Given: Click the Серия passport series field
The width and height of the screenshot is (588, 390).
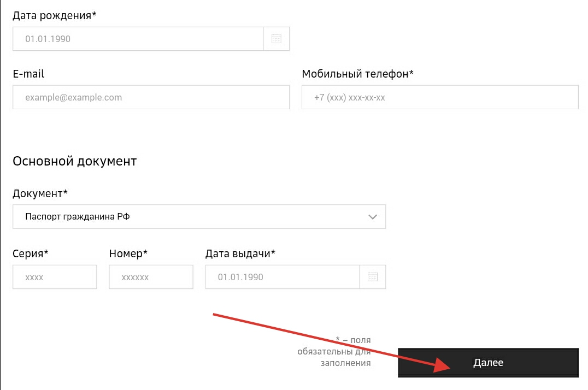Looking at the screenshot, I should pos(55,277).
